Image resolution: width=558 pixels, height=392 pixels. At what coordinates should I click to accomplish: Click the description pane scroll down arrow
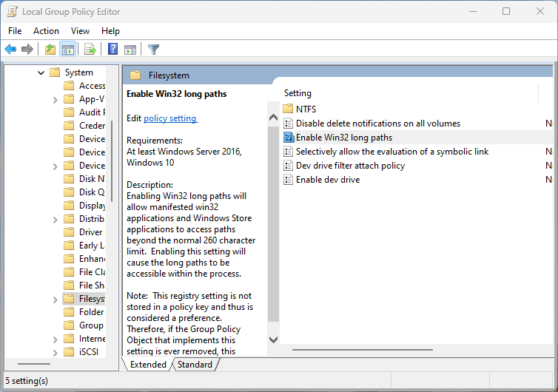(x=273, y=339)
